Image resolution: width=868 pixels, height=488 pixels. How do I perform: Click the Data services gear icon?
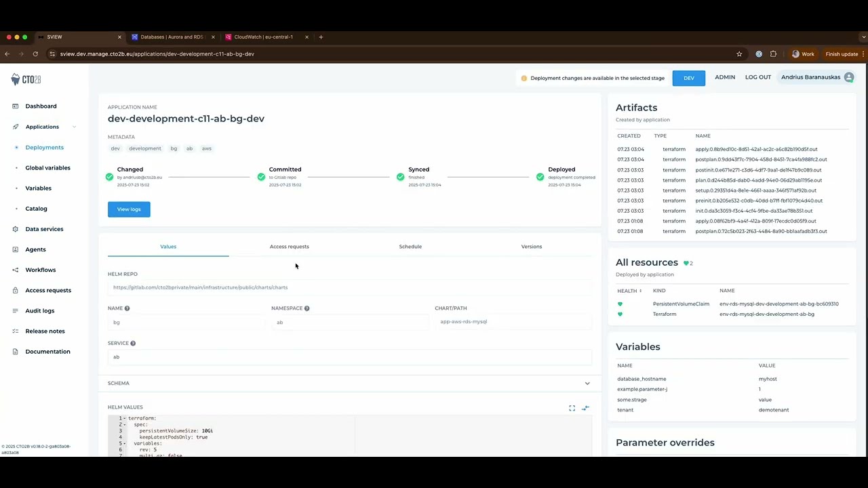click(15, 229)
